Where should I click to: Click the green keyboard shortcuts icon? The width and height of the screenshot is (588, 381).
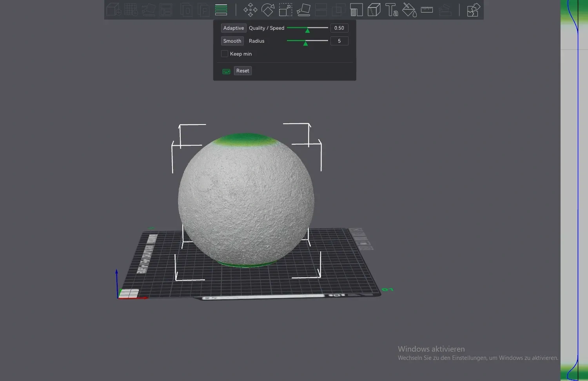226,71
